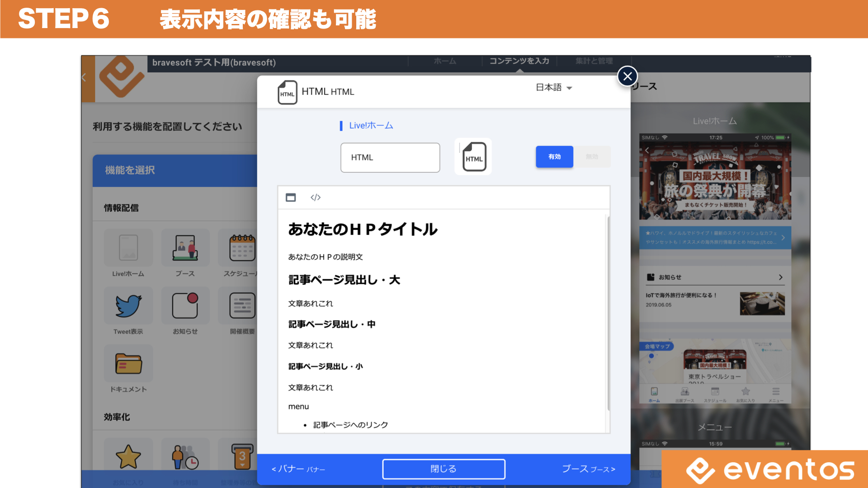
Task: Switch to 無効 disabled state
Action: (x=592, y=157)
